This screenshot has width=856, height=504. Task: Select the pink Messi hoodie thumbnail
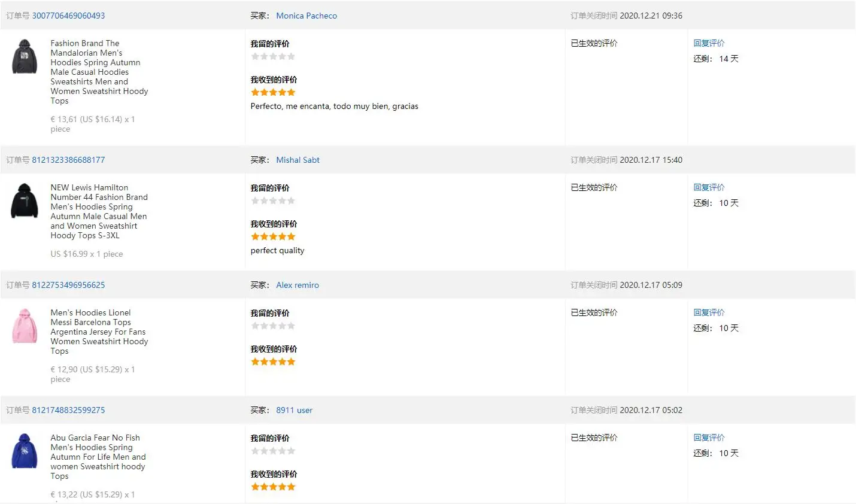(x=25, y=326)
